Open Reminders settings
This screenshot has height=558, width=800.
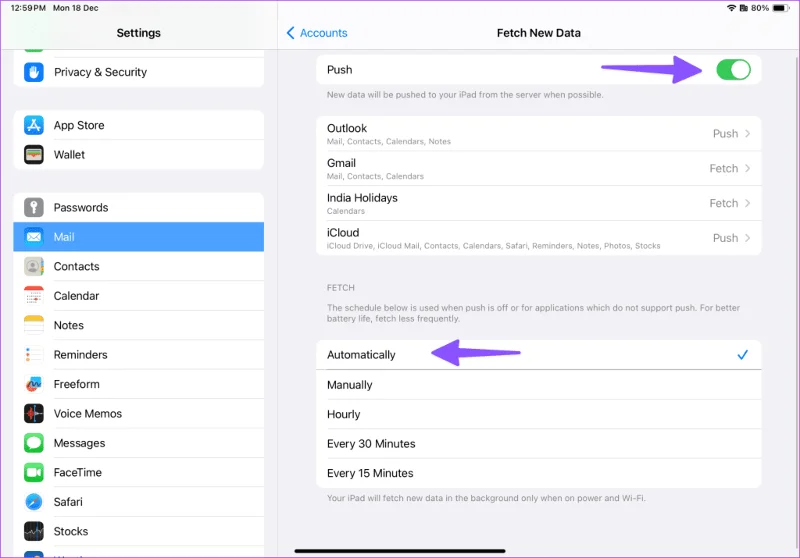(x=138, y=354)
